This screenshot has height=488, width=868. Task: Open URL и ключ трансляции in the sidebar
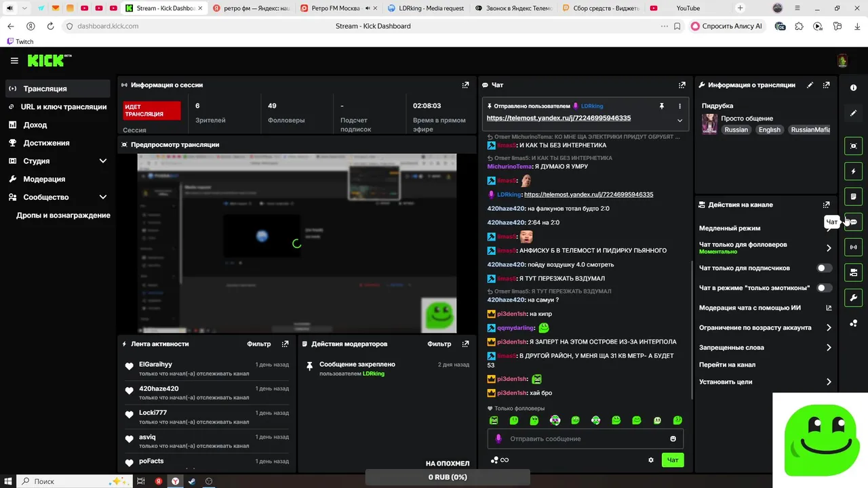tap(58, 107)
